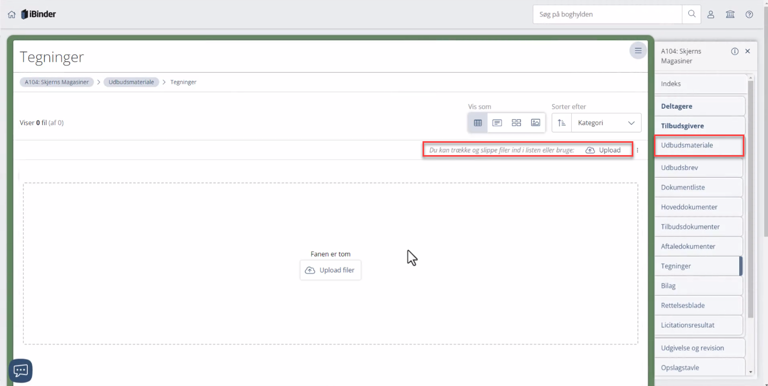Switch to table list view
The height and width of the screenshot is (386, 768).
478,123
